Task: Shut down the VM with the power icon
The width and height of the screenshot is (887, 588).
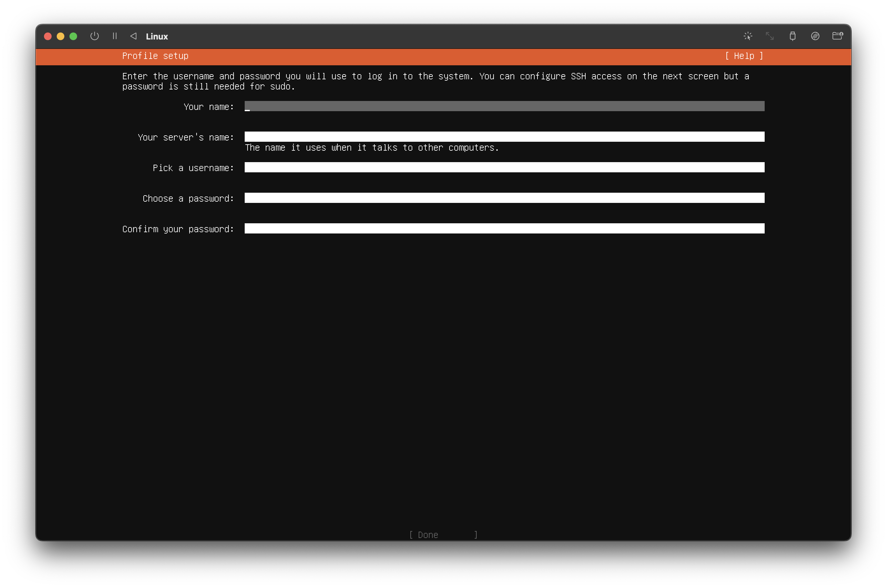Action: [x=95, y=36]
